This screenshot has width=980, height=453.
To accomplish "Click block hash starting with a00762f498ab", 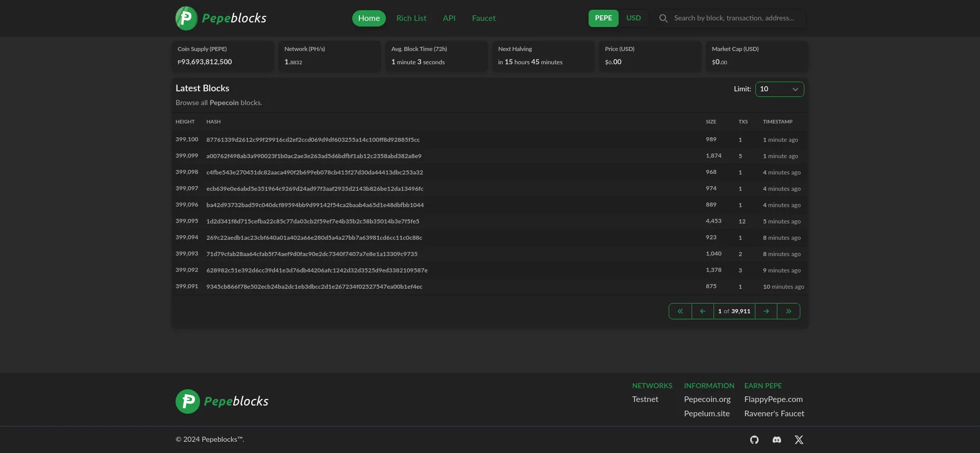I will [x=314, y=156].
